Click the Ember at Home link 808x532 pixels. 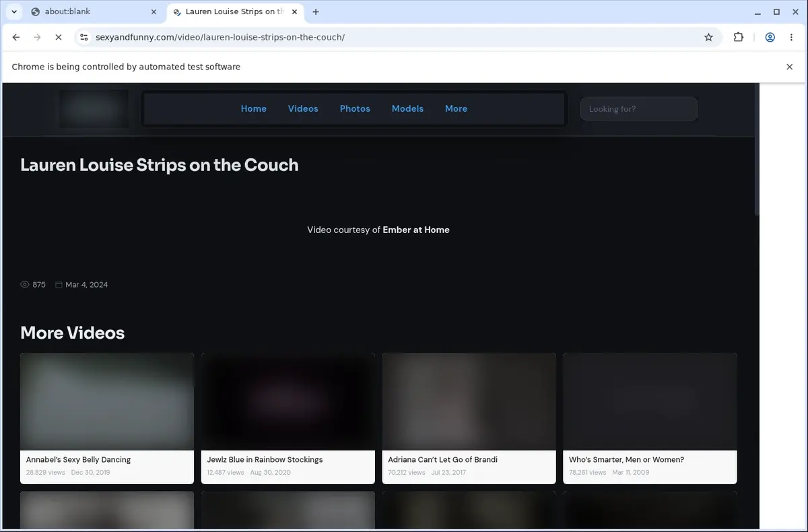click(416, 230)
